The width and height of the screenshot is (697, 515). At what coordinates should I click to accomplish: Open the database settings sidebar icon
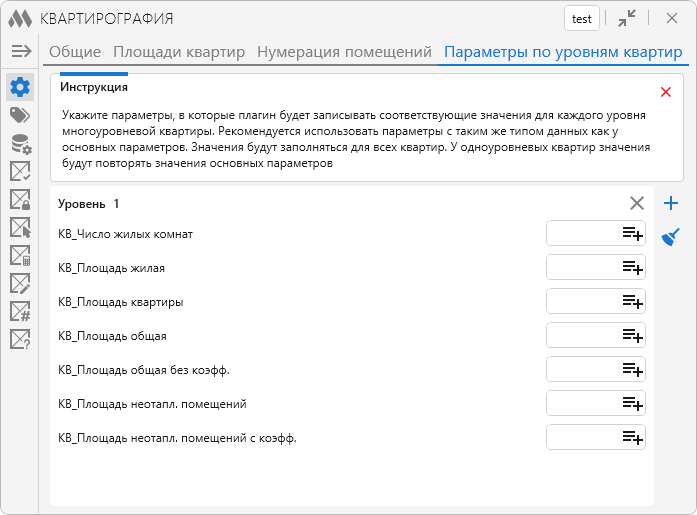(20, 145)
